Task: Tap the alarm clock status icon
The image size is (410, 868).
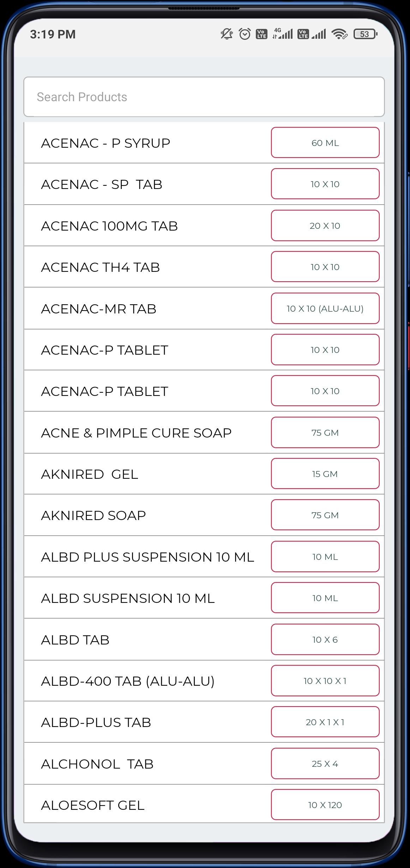Action: click(x=245, y=34)
